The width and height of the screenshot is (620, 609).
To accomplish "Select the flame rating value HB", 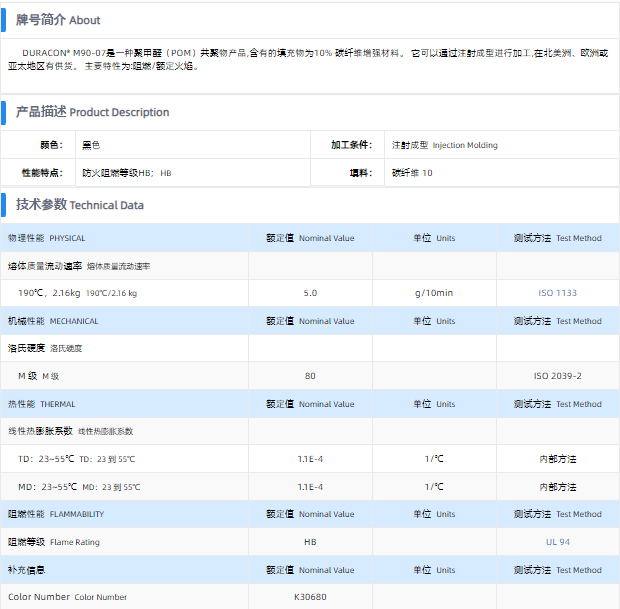I will (x=310, y=542).
